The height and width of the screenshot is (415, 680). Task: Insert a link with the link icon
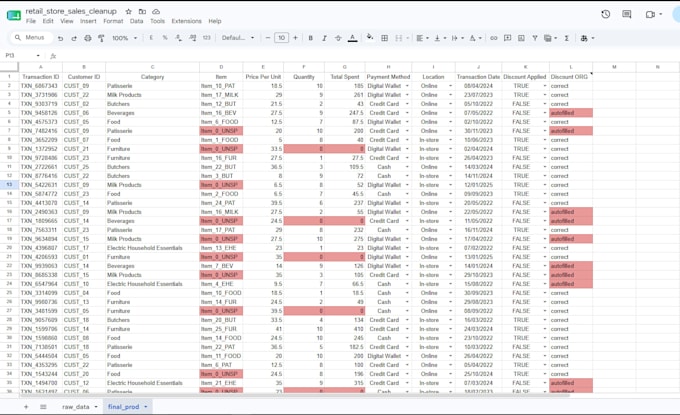click(494, 38)
